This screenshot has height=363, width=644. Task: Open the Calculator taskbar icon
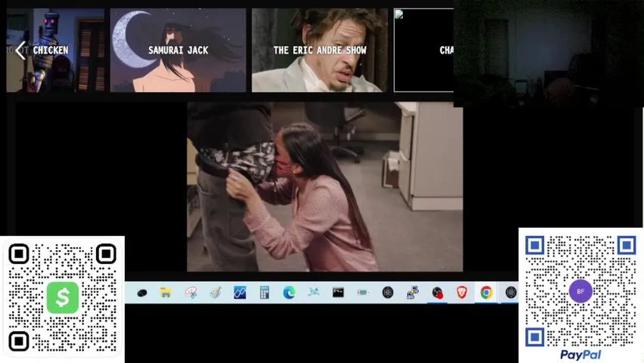[x=265, y=292]
